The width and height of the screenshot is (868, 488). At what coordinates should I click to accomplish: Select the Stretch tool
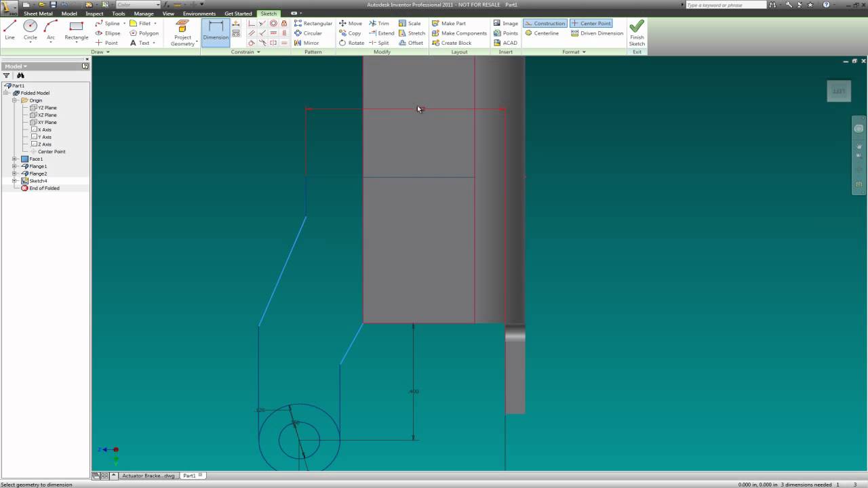[x=412, y=33]
